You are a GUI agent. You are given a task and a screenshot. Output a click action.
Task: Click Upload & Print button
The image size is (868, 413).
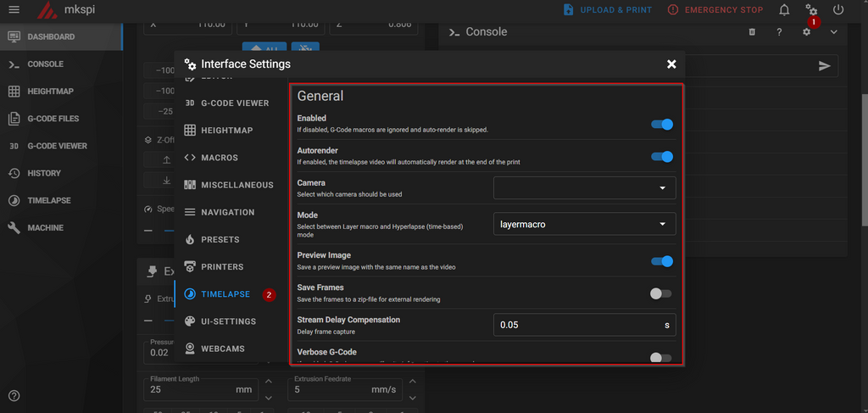click(607, 10)
